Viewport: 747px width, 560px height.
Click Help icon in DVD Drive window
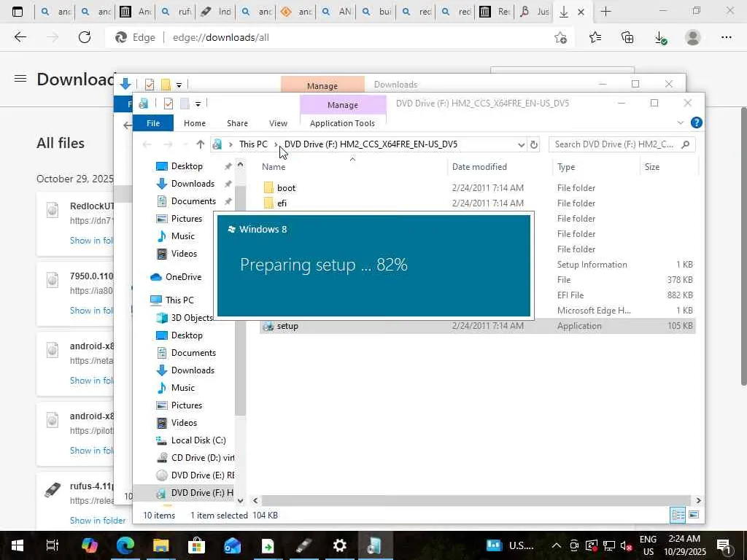click(x=696, y=122)
